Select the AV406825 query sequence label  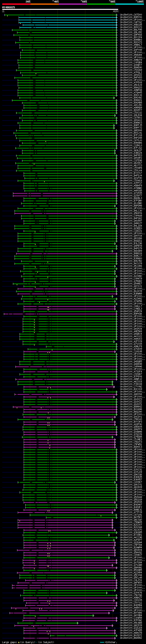[x=8, y=7]
